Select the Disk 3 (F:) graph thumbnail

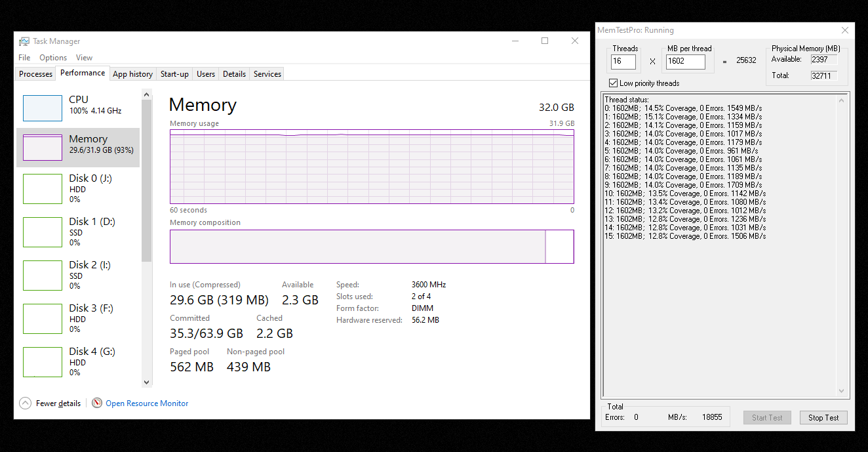pyautogui.click(x=43, y=319)
